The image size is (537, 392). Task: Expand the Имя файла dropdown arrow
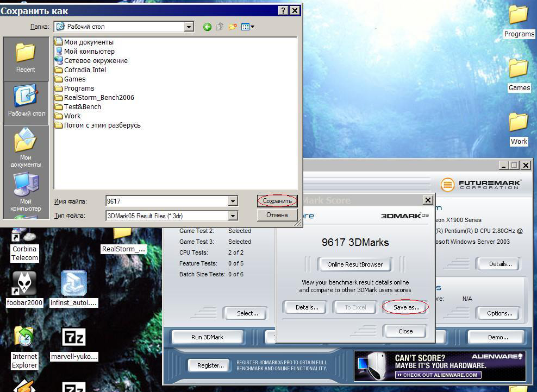point(233,201)
